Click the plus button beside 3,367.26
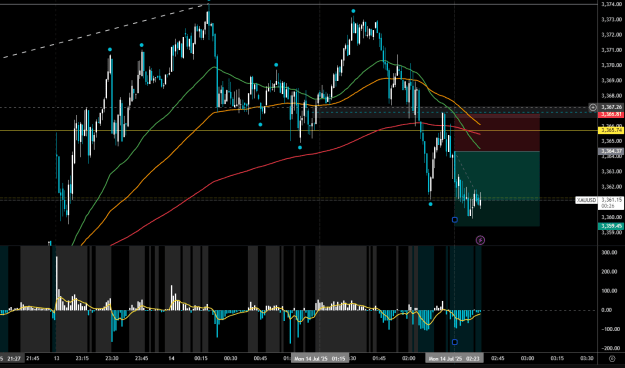Viewport: 625px width, 368px height. 593,107
